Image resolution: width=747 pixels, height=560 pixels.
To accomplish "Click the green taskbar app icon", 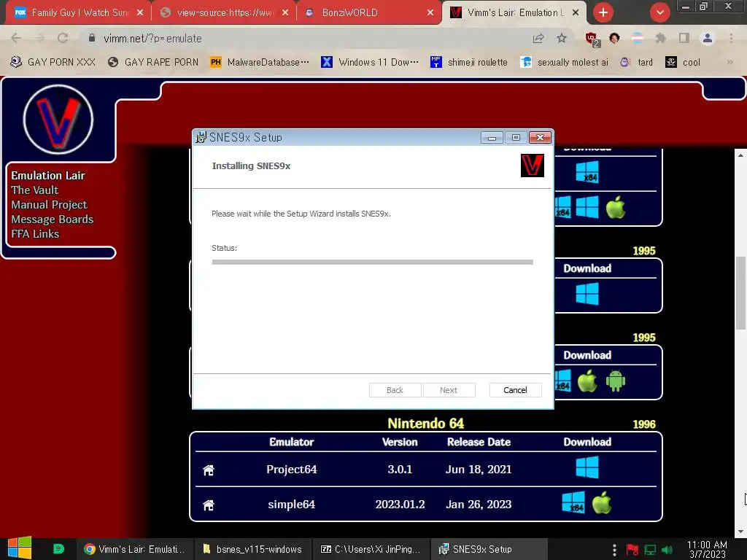I will [x=58, y=549].
